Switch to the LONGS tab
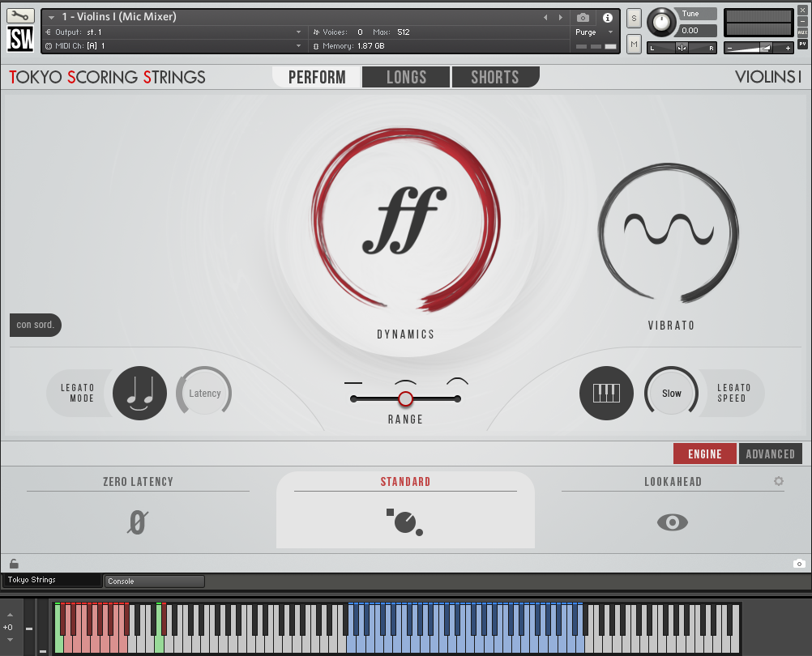The height and width of the screenshot is (656, 812). (x=406, y=77)
